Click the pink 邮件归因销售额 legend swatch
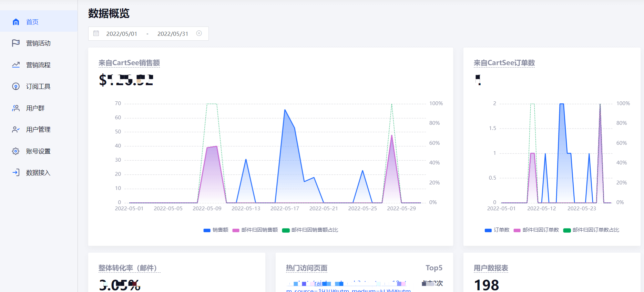This screenshot has height=292, width=644. (x=236, y=230)
